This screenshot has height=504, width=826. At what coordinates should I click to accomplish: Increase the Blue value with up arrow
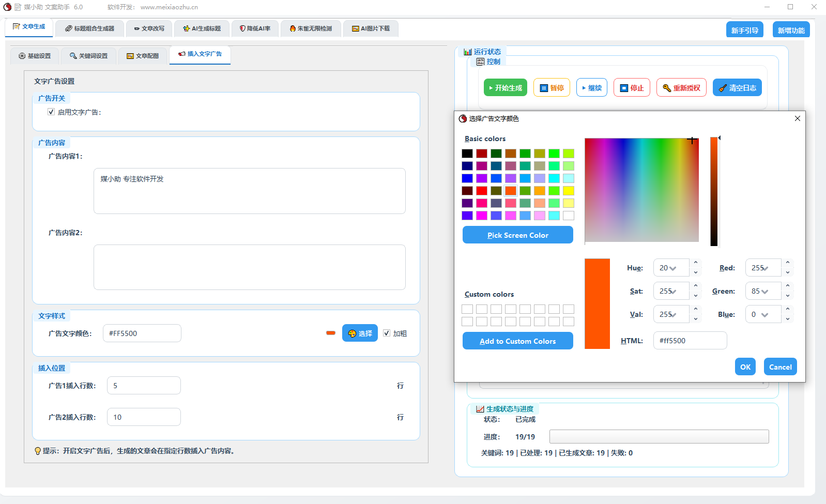pos(788,309)
